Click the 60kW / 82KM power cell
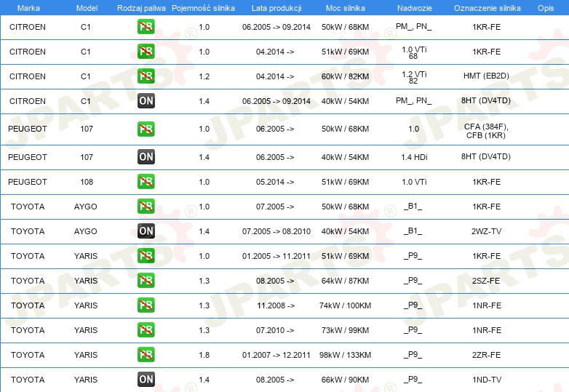The image size is (569, 392). [345, 76]
